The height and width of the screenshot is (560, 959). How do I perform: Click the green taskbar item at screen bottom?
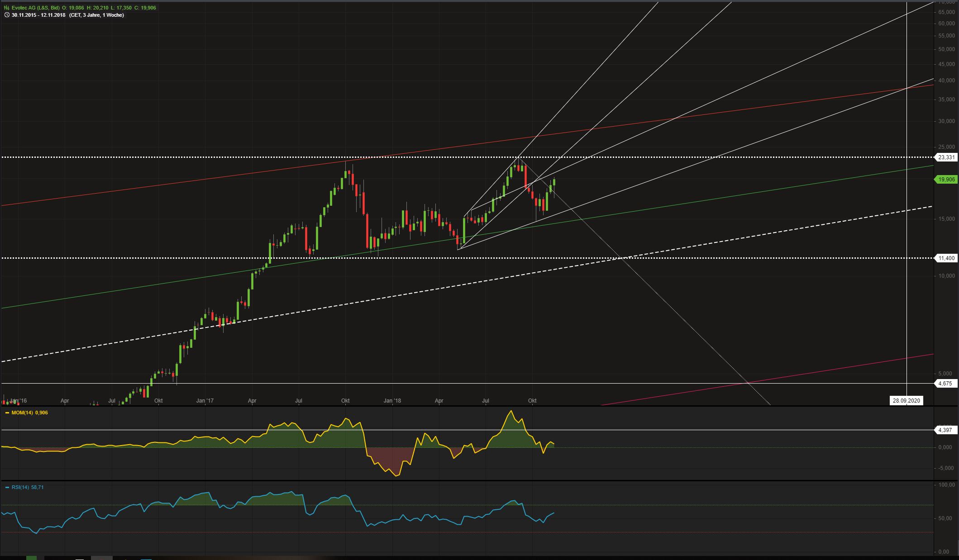(x=31, y=558)
